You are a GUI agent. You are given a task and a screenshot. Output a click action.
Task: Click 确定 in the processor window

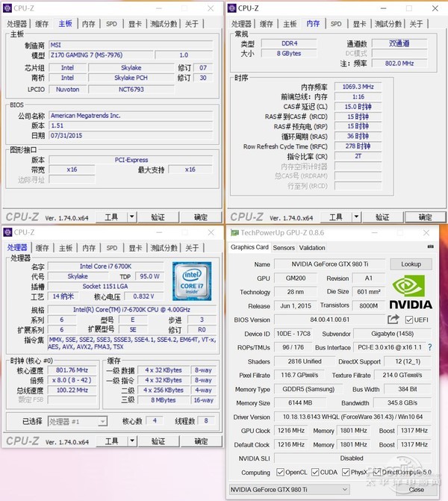[x=201, y=441]
